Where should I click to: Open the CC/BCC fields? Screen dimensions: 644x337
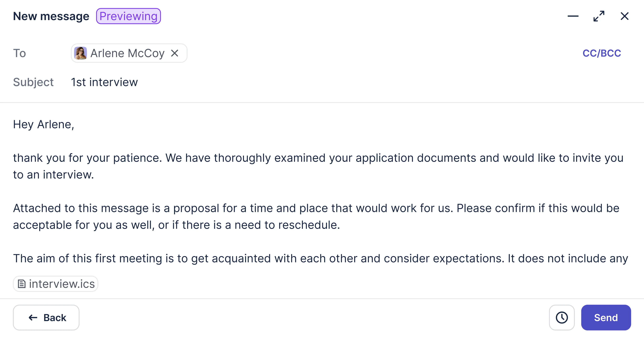(x=602, y=53)
